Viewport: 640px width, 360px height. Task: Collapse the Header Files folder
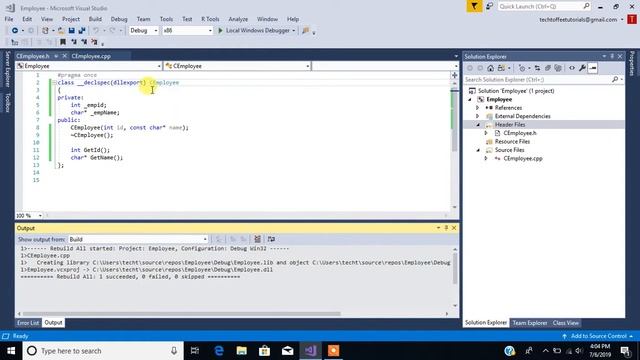pos(478,124)
